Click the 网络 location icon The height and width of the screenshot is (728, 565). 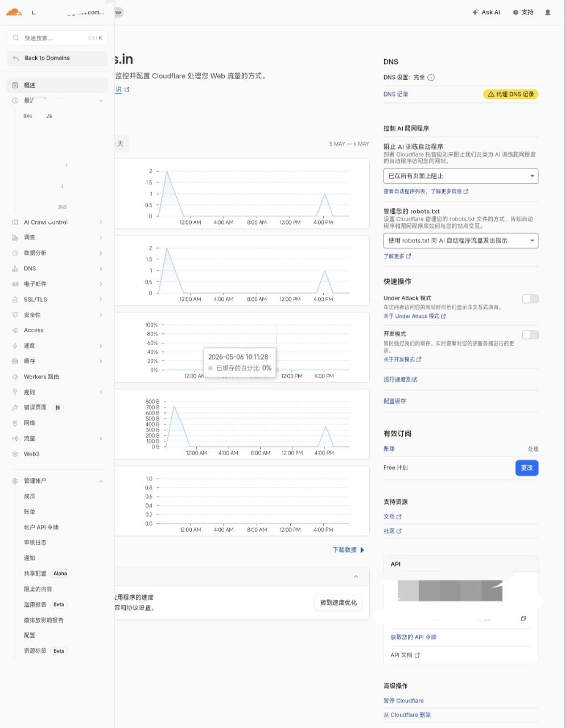(x=15, y=423)
